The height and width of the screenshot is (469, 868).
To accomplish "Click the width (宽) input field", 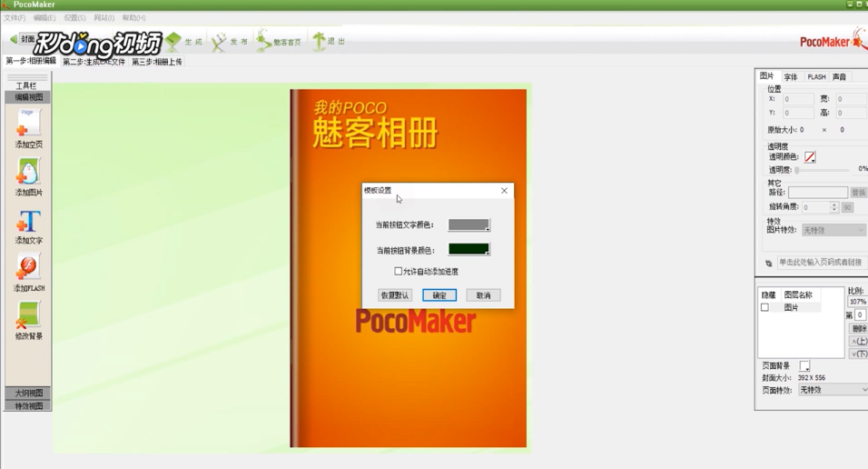I will (852, 99).
